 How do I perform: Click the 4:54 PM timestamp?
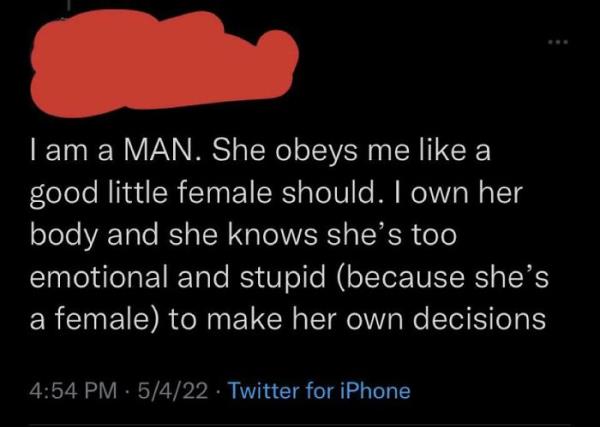(x=74, y=391)
